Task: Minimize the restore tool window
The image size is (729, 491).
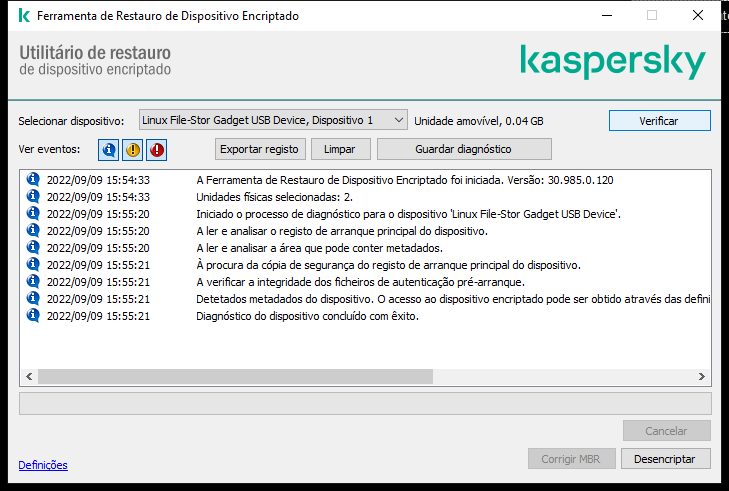Action: point(607,15)
